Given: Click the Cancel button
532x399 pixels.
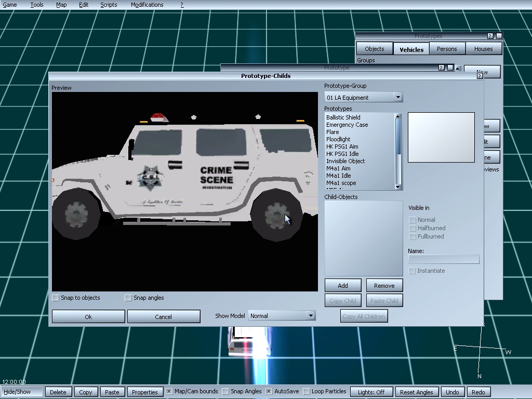Looking at the screenshot, I should click(x=164, y=316).
